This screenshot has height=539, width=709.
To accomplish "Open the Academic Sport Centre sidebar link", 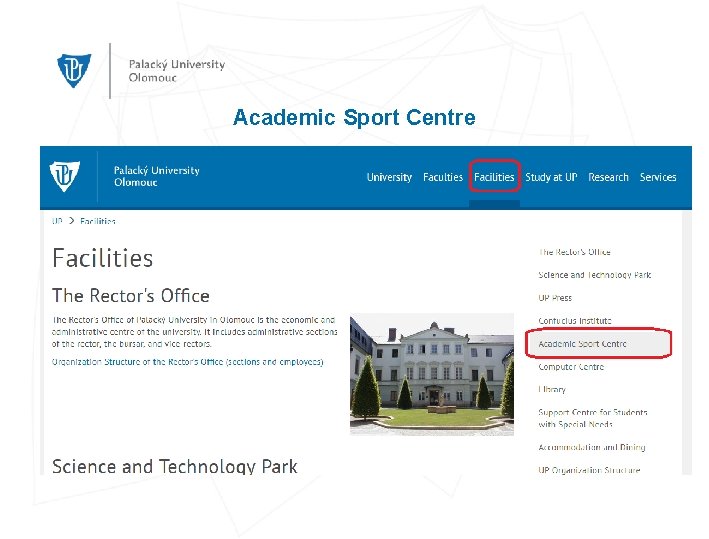I will pos(582,344).
